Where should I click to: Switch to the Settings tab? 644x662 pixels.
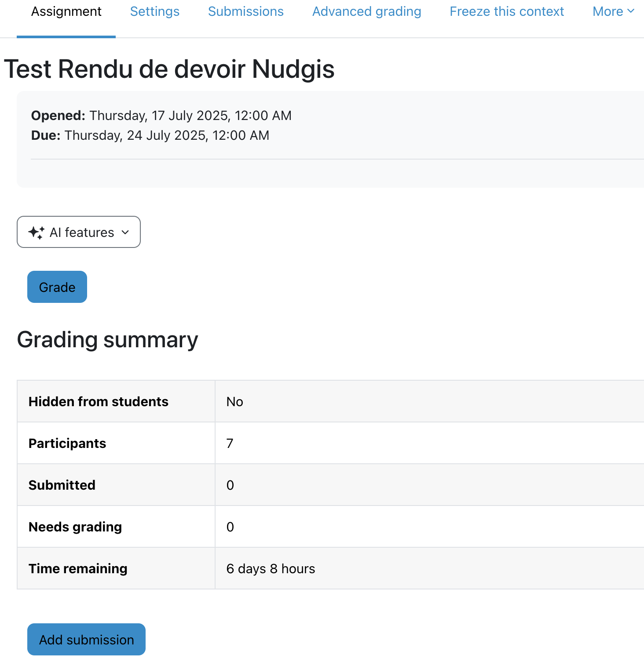pyautogui.click(x=155, y=11)
